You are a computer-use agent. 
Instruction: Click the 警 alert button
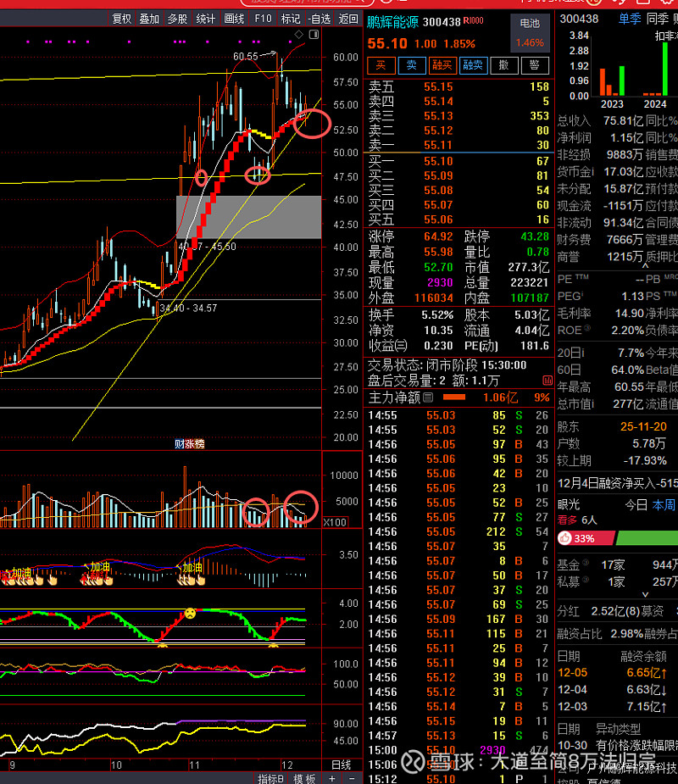pyautogui.click(x=535, y=65)
